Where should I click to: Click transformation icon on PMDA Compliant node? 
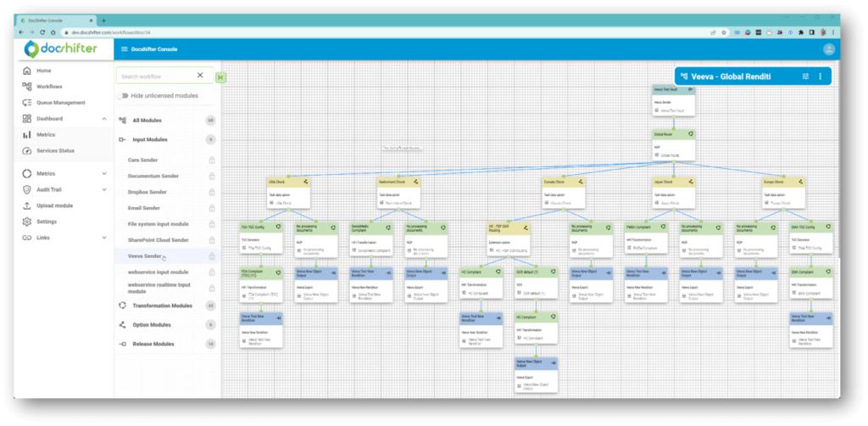(663, 226)
